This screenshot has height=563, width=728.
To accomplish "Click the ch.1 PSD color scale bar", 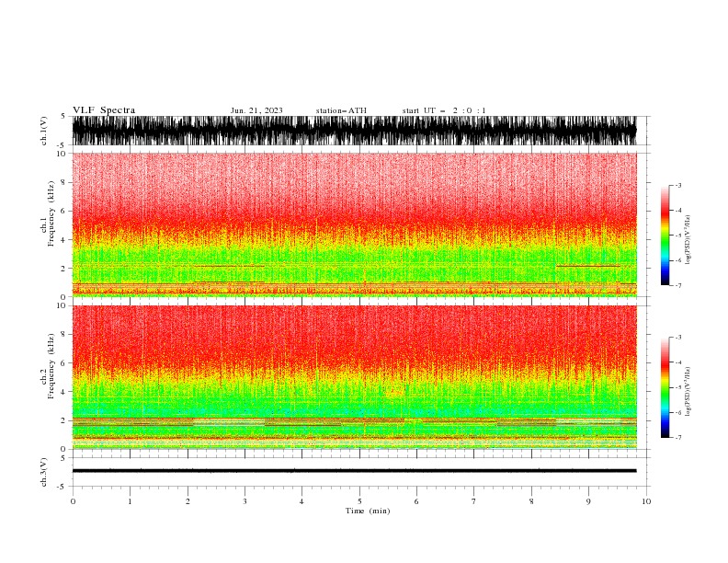I will [x=665, y=236].
